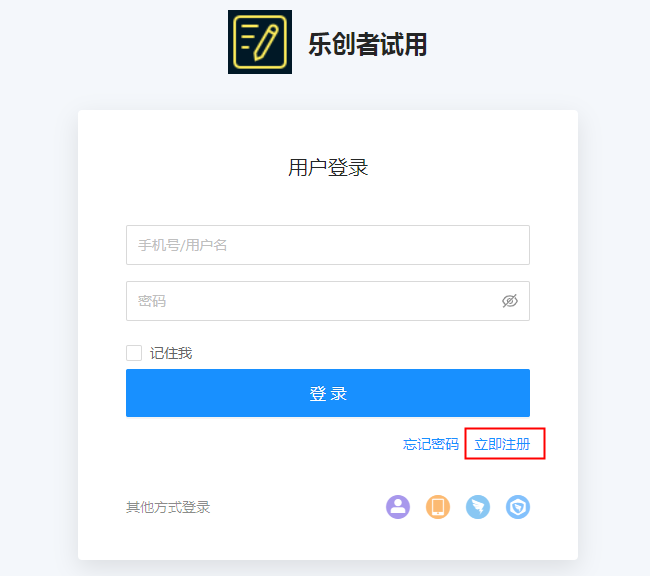Select the orange mobile phone login icon
The height and width of the screenshot is (576, 650).
pyautogui.click(x=438, y=507)
